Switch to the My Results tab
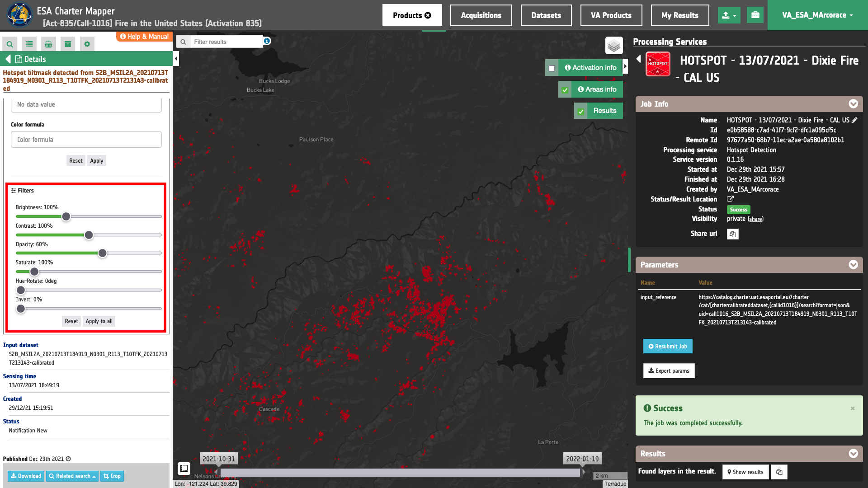Screen dimensions: 868x488 tap(680, 15)
